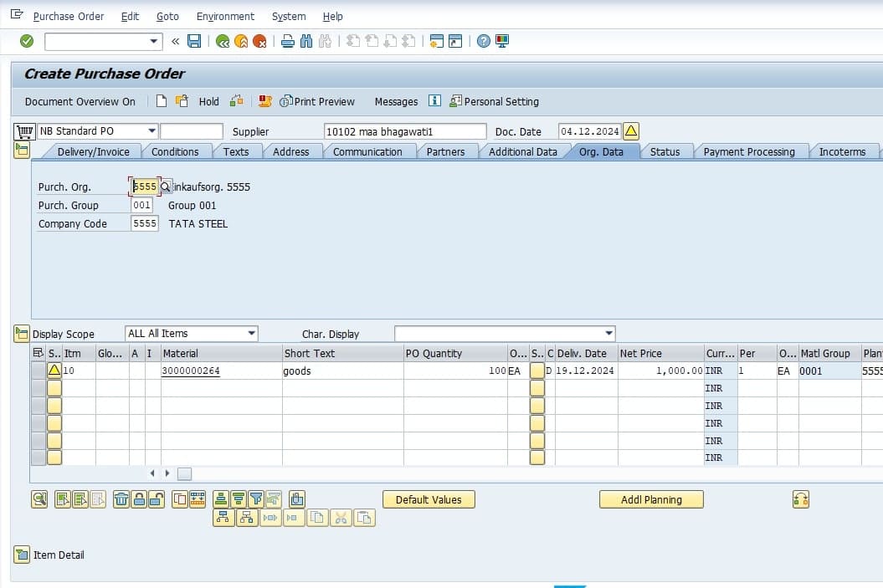Image resolution: width=883 pixels, height=588 pixels.
Task: Click the Messages info icon
Action: pos(434,100)
